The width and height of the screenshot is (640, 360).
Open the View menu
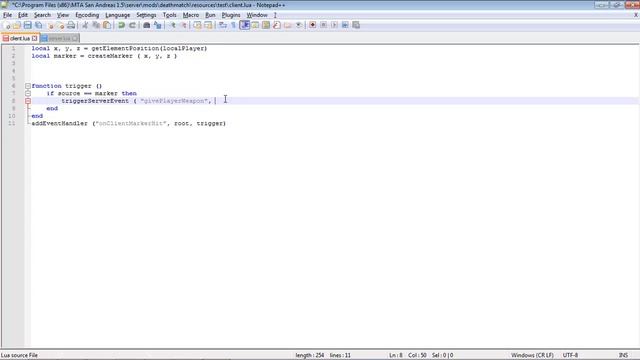(x=63, y=15)
